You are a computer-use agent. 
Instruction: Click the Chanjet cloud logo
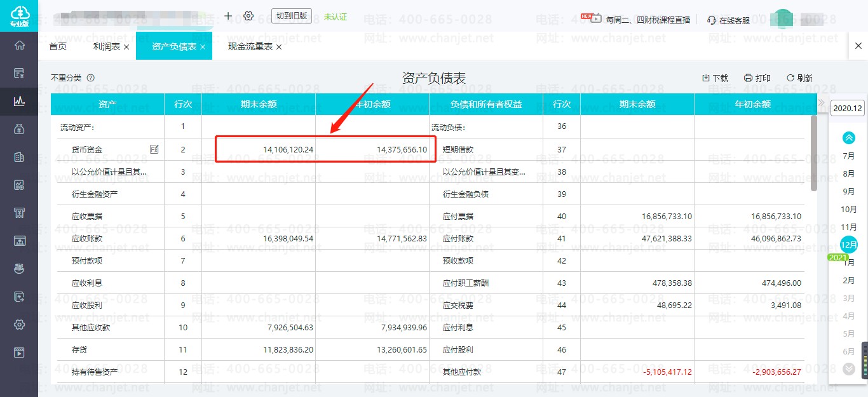(19, 16)
